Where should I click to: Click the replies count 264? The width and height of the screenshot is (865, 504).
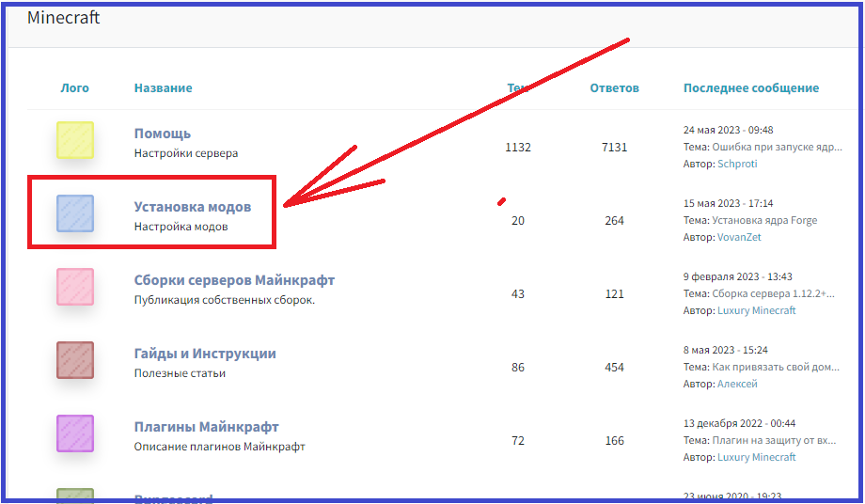pyautogui.click(x=615, y=221)
